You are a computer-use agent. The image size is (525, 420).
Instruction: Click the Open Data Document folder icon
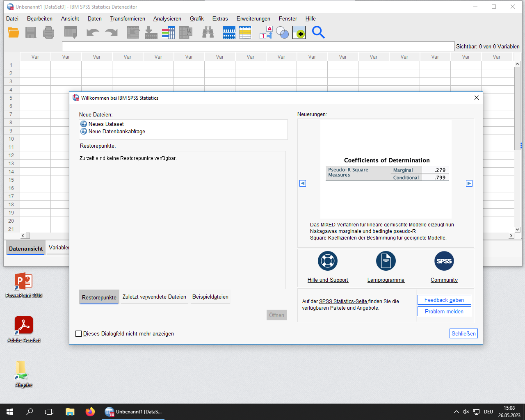click(x=14, y=32)
